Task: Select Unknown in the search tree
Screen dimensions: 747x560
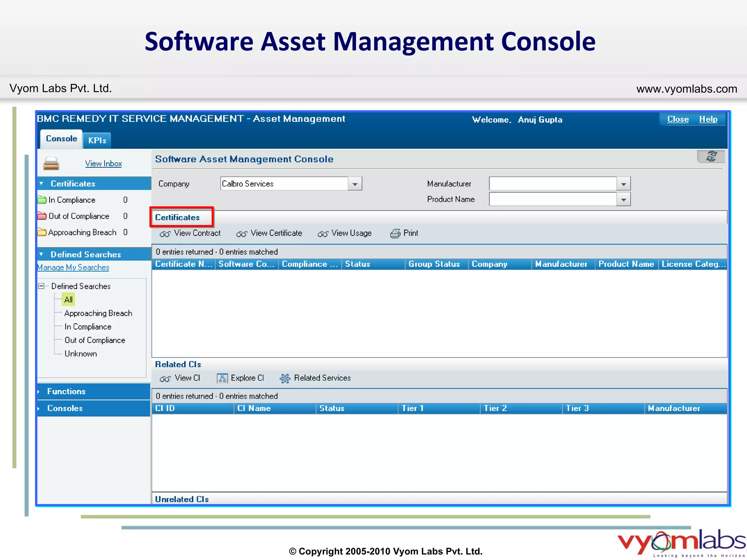Action: [81, 354]
